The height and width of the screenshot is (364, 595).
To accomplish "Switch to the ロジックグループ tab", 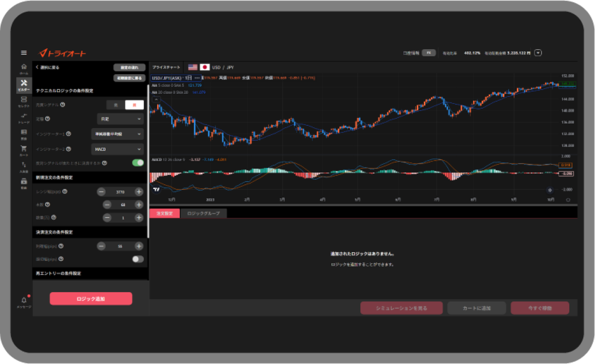I will (x=204, y=214).
